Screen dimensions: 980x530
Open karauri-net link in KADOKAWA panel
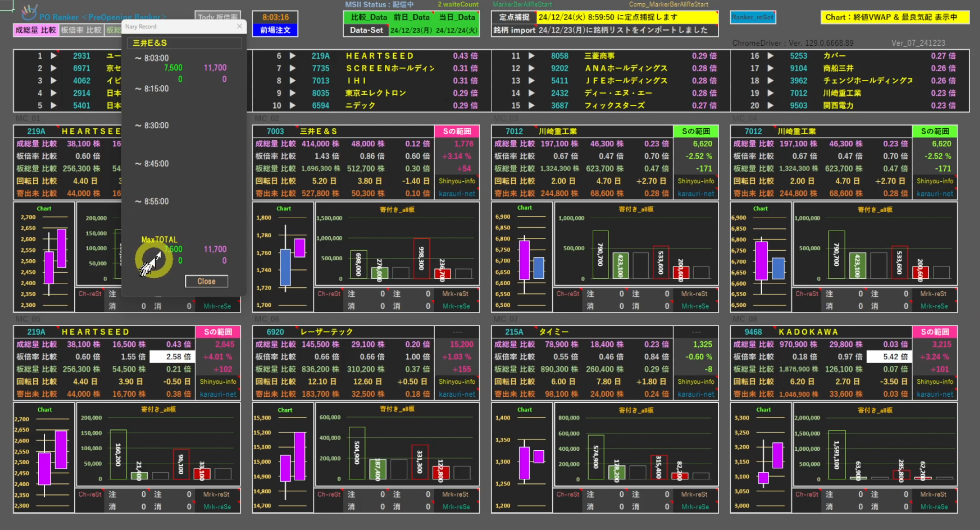[934, 394]
